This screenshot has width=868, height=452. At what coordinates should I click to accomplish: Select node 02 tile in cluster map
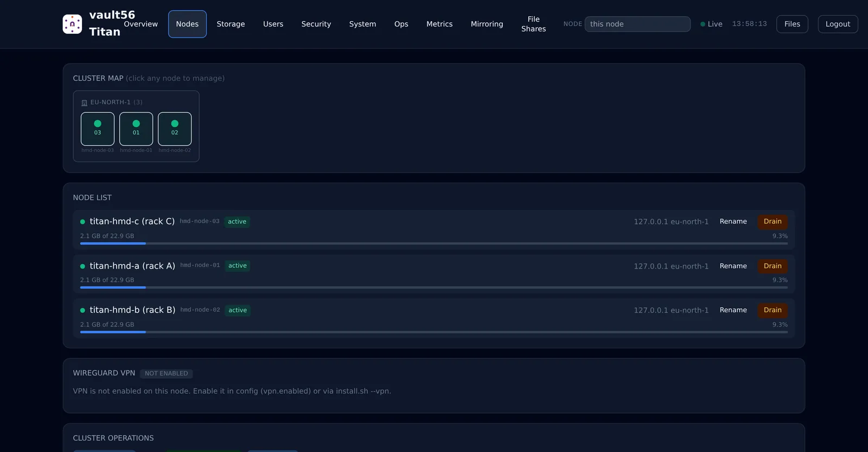175,129
